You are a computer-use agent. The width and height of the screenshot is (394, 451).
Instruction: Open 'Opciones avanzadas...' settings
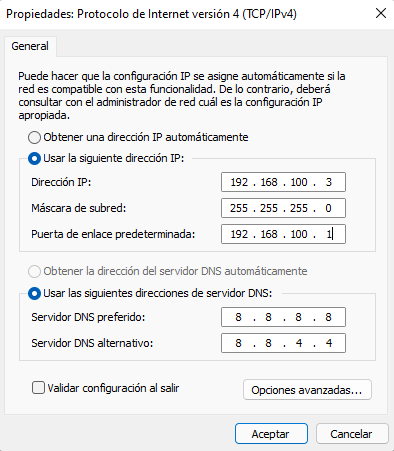307,390
